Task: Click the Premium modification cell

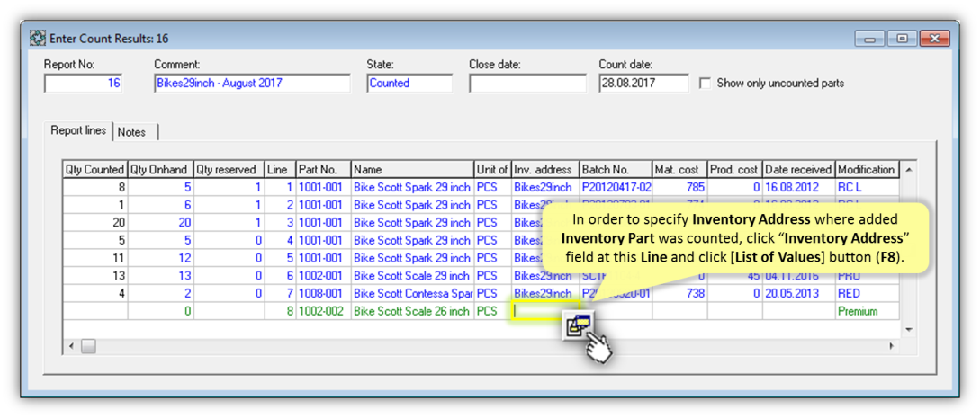Action: click(x=867, y=311)
